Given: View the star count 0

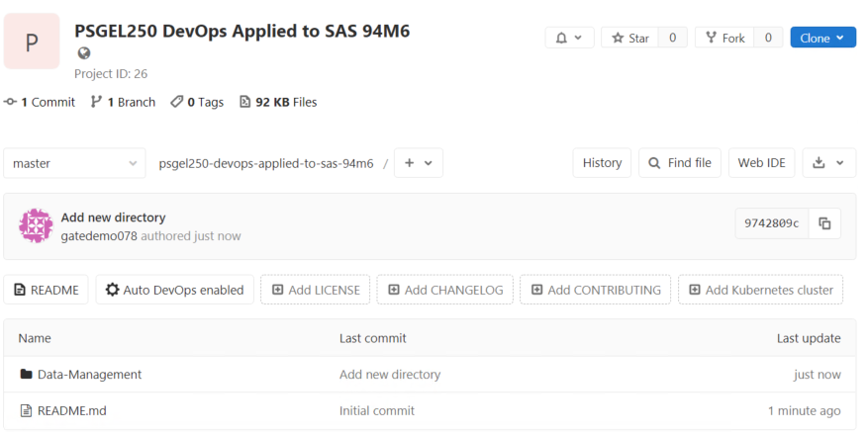Looking at the screenshot, I should point(673,38).
